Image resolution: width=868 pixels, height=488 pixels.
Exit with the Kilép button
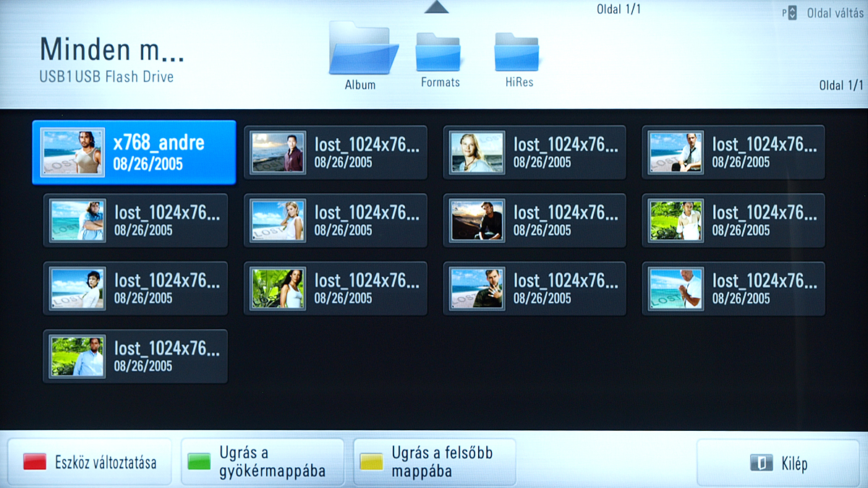pyautogui.click(x=778, y=463)
